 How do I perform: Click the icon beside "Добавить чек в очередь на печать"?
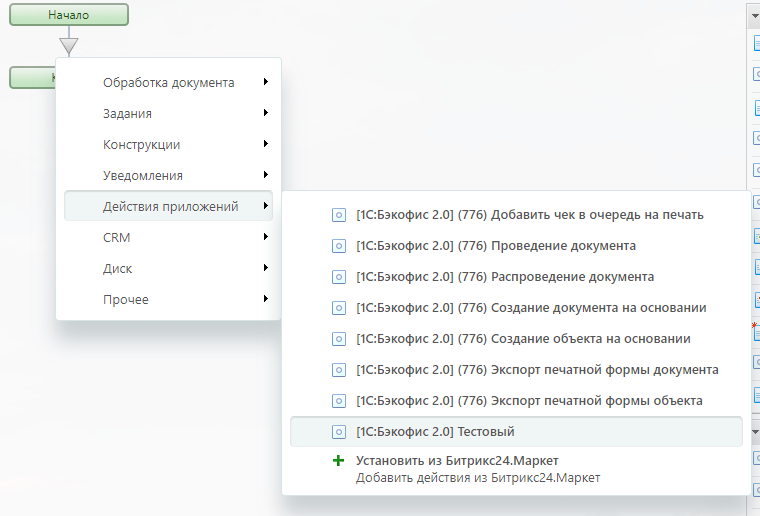[339, 215]
